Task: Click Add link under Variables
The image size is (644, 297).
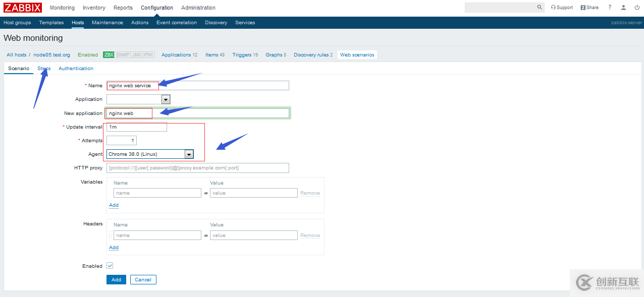Action: click(x=114, y=205)
